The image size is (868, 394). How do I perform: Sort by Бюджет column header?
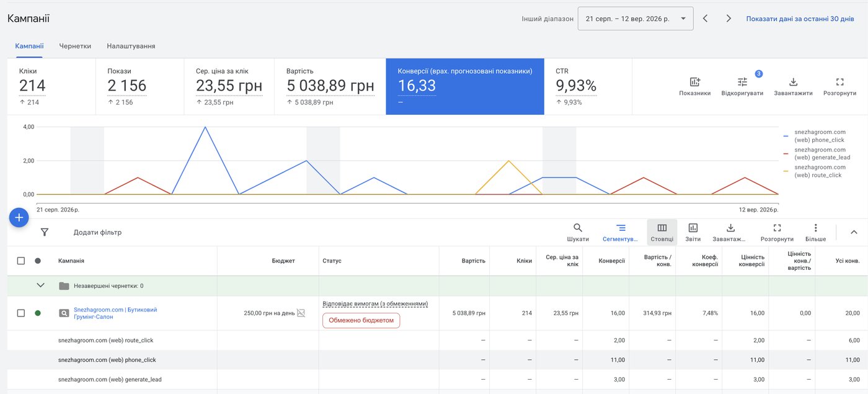coord(283,261)
